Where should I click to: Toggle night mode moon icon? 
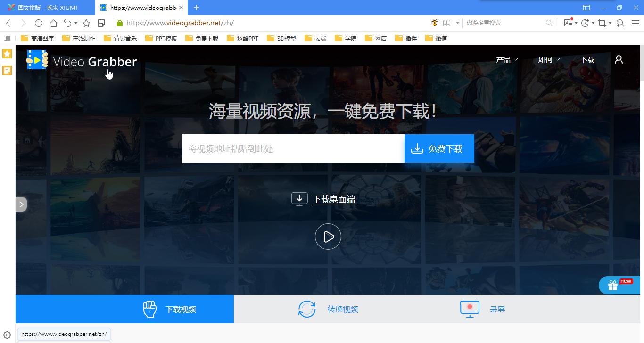(x=585, y=23)
